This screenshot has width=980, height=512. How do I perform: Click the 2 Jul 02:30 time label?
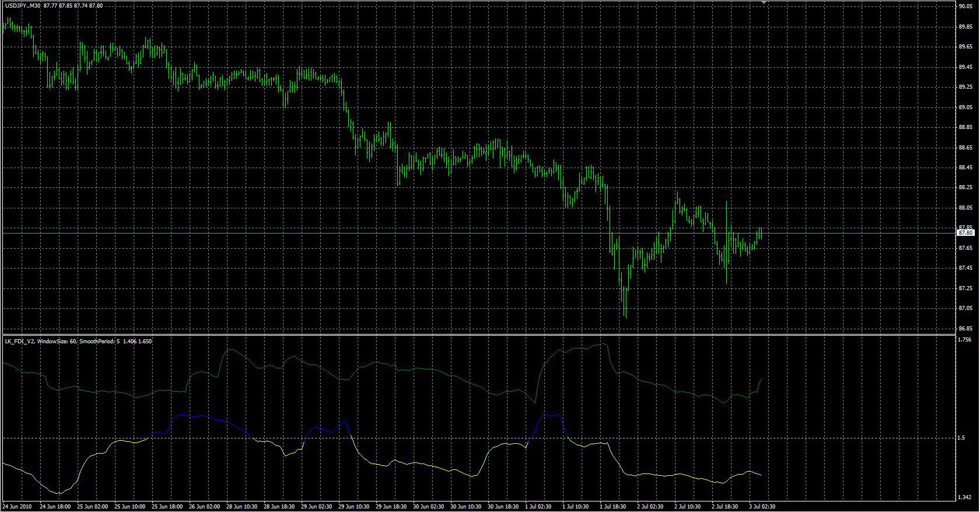[x=651, y=507]
